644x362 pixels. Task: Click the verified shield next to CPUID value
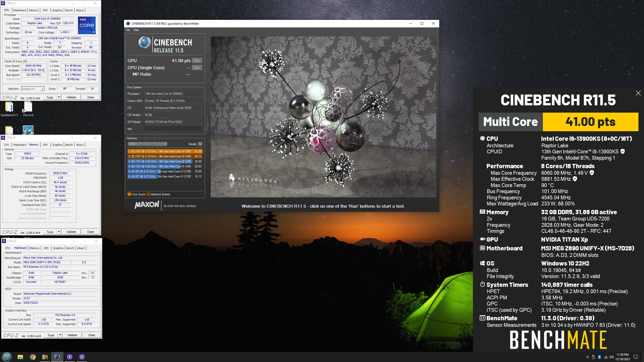[623, 151]
